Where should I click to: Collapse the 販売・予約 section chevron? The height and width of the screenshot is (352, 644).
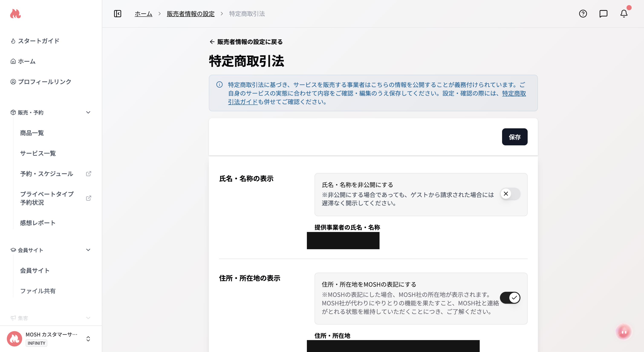(x=88, y=112)
